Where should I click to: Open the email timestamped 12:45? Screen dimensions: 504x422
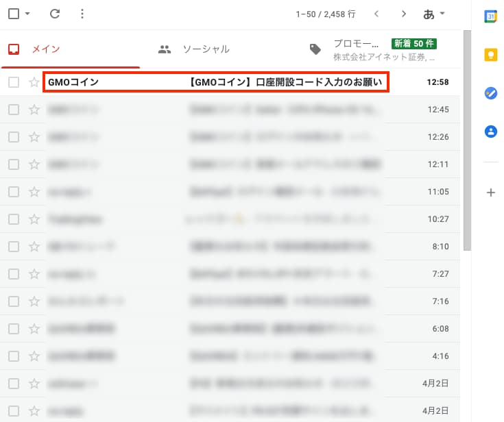(x=230, y=110)
